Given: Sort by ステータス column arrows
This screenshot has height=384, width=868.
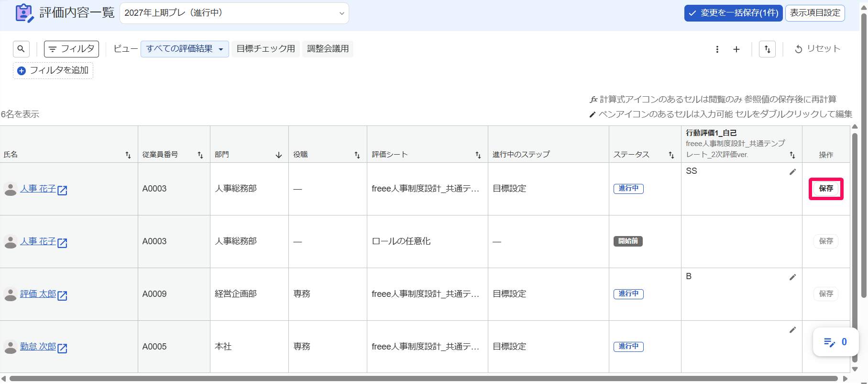Looking at the screenshot, I should click(x=671, y=155).
